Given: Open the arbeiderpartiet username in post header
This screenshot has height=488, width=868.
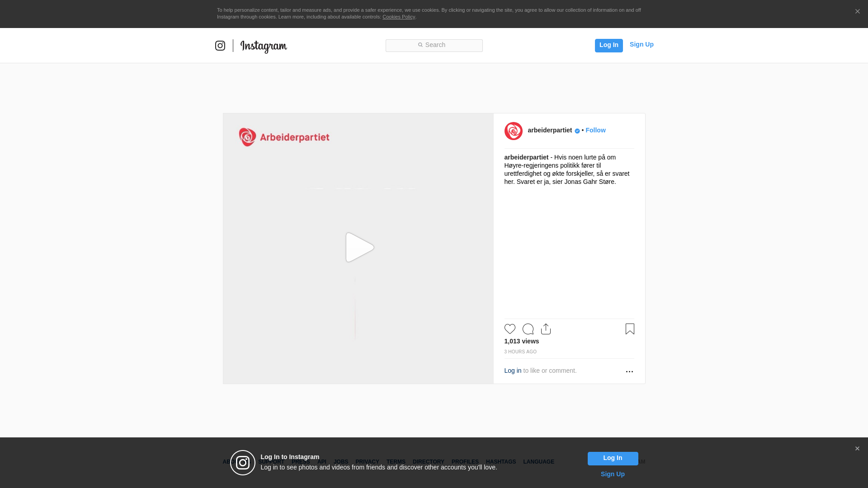Looking at the screenshot, I should coord(550,130).
